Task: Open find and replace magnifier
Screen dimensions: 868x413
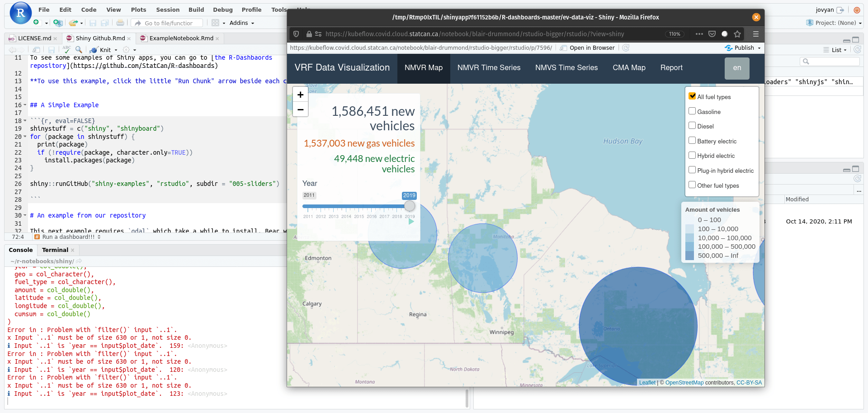Action: coord(79,49)
